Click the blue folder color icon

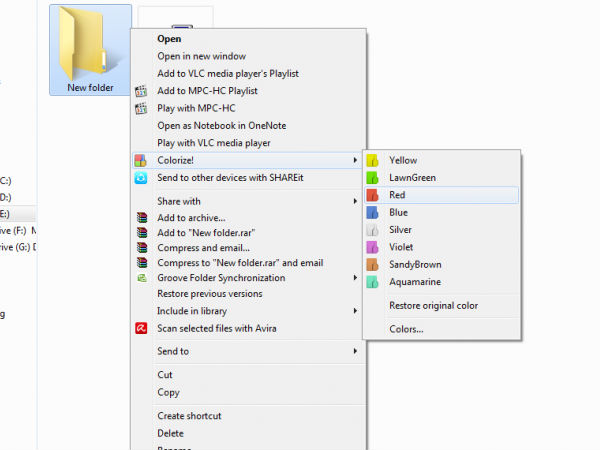pos(372,212)
